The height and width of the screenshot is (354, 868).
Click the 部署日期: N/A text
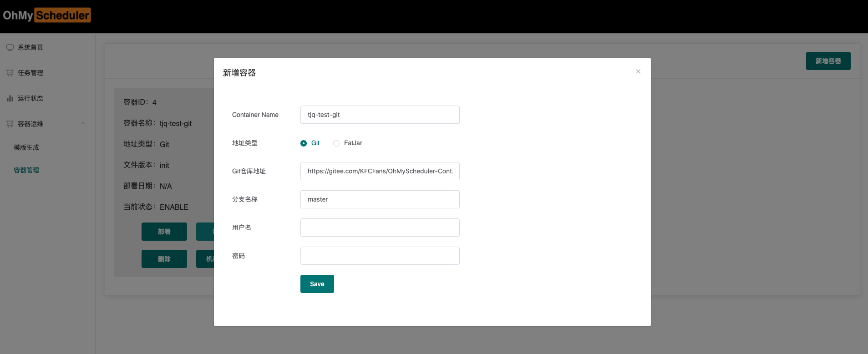coord(147,186)
